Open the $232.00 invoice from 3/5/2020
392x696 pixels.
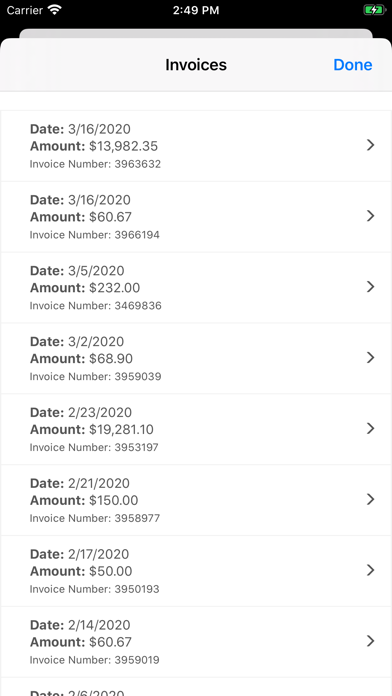pos(196,288)
